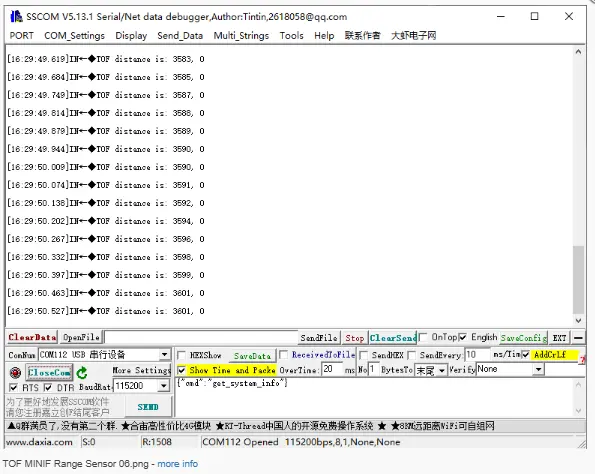Click the SEND button
The width and height of the screenshot is (595, 474).
click(148, 407)
